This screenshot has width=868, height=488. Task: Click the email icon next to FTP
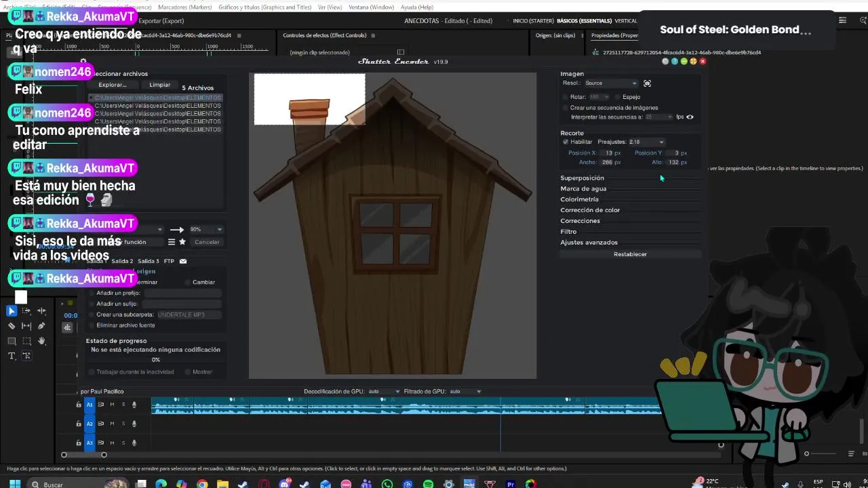[x=183, y=261]
